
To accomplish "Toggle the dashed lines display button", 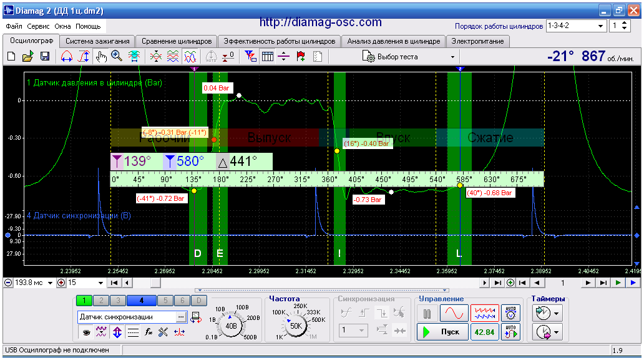I will point(133,332).
